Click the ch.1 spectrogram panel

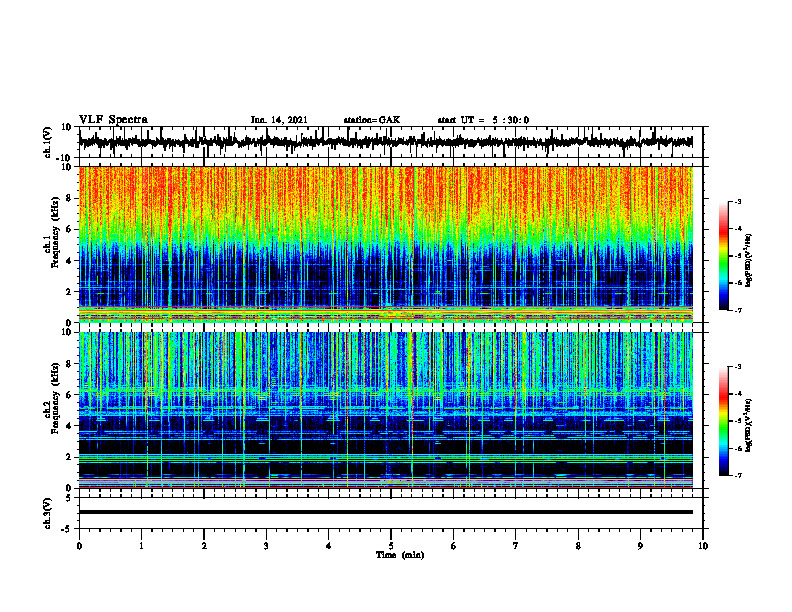point(385,244)
